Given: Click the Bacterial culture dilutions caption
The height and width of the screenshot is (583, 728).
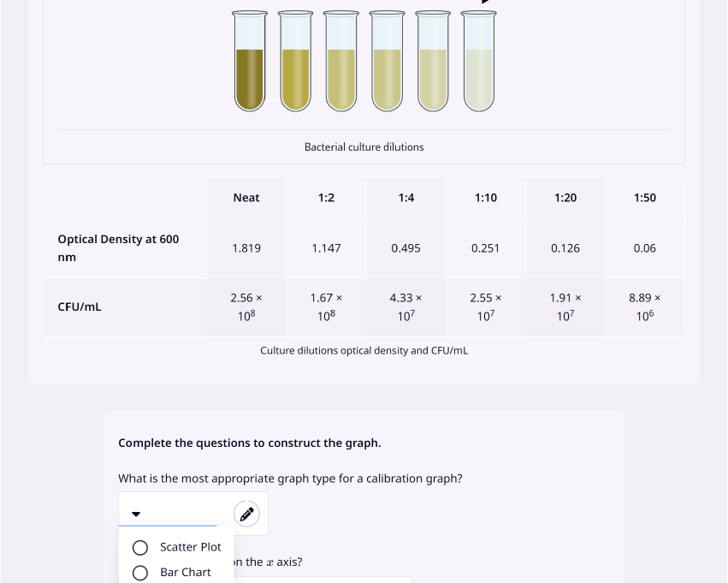Looking at the screenshot, I should 364,146.
